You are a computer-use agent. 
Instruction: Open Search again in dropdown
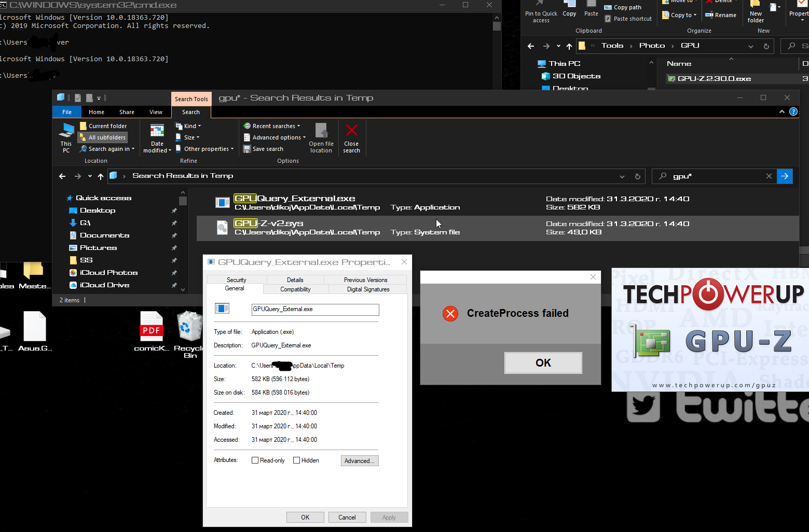(x=107, y=149)
